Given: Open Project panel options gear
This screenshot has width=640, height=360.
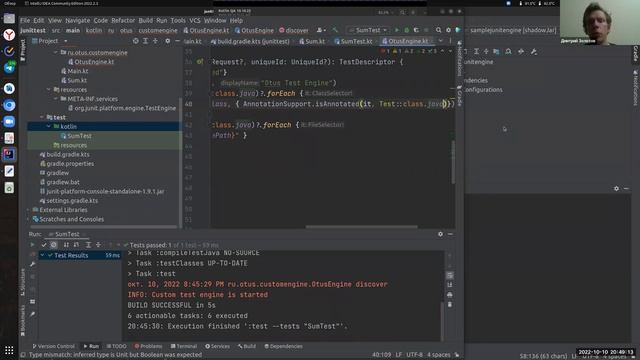Looking at the screenshot, I should (x=168, y=41).
